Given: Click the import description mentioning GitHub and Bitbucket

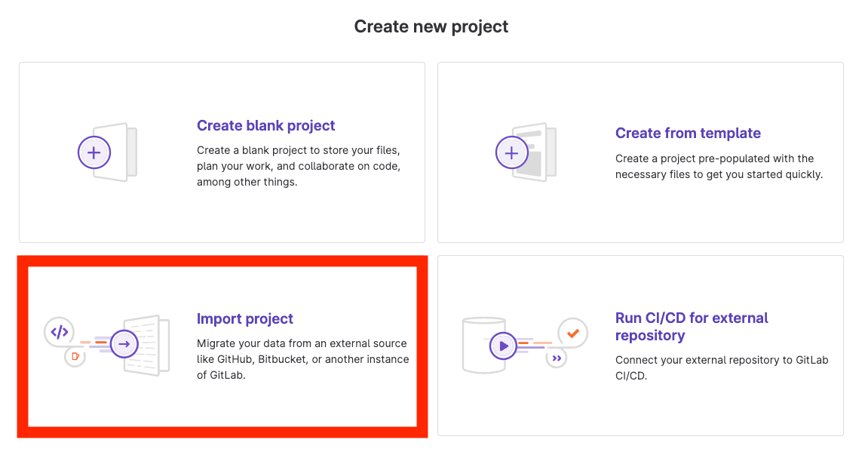Looking at the screenshot, I should coord(303,359).
